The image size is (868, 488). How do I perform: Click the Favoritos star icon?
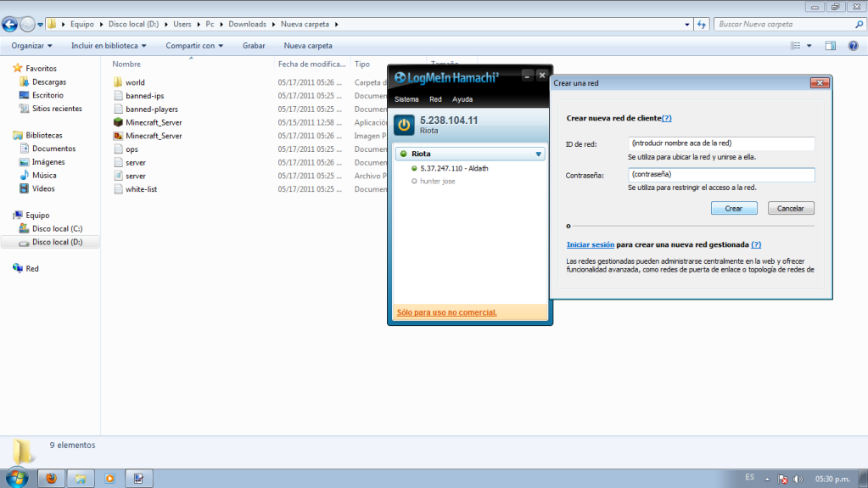(x=18, y=68)
